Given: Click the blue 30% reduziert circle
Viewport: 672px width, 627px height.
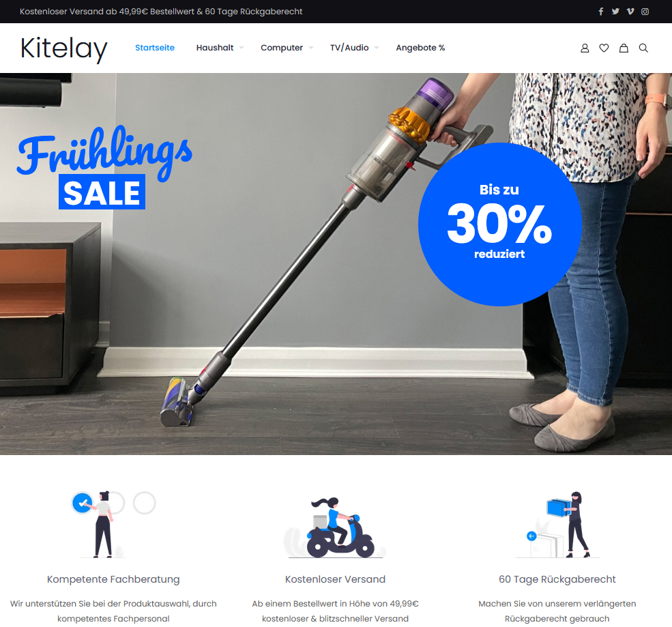Looking at the screenshot, I should click(x=499, y=224).
